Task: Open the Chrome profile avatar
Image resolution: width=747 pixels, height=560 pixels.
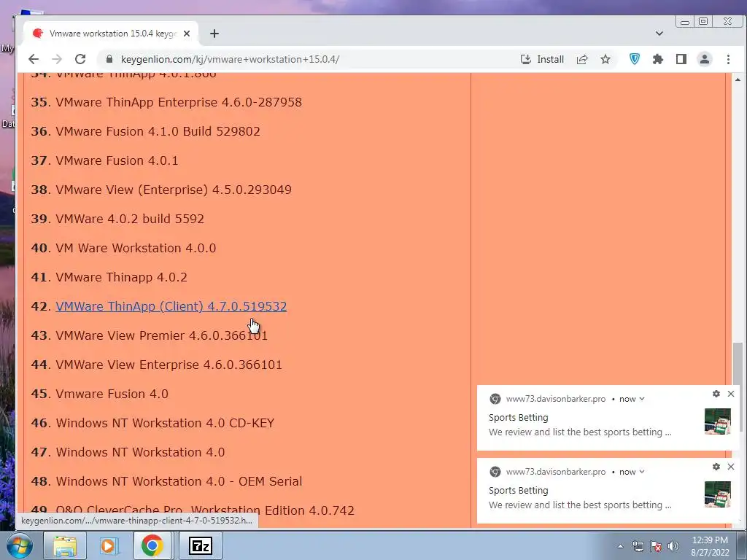Action: [x=705, y=59]
